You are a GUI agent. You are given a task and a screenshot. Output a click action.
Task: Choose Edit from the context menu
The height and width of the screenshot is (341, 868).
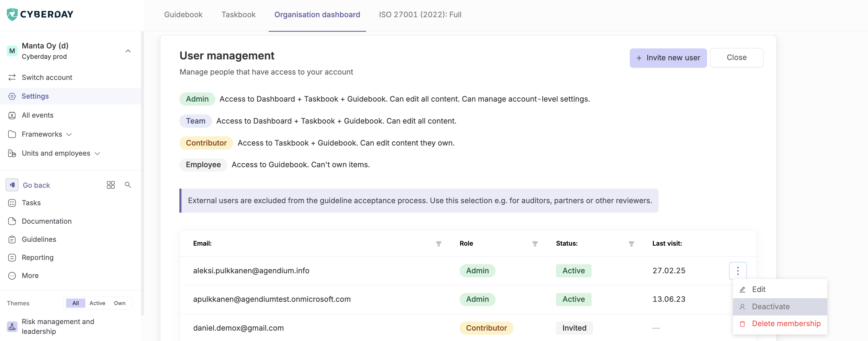[780, 290]
